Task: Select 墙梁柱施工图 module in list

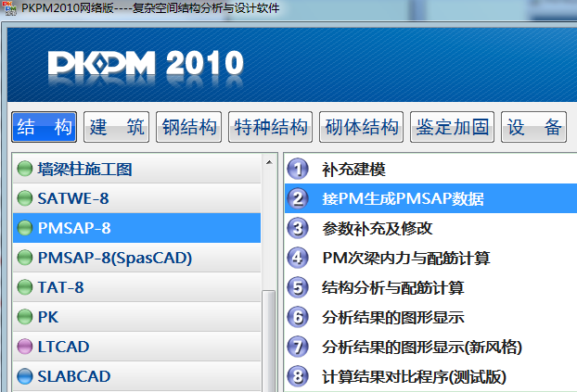Action: [x=137, y=169]
